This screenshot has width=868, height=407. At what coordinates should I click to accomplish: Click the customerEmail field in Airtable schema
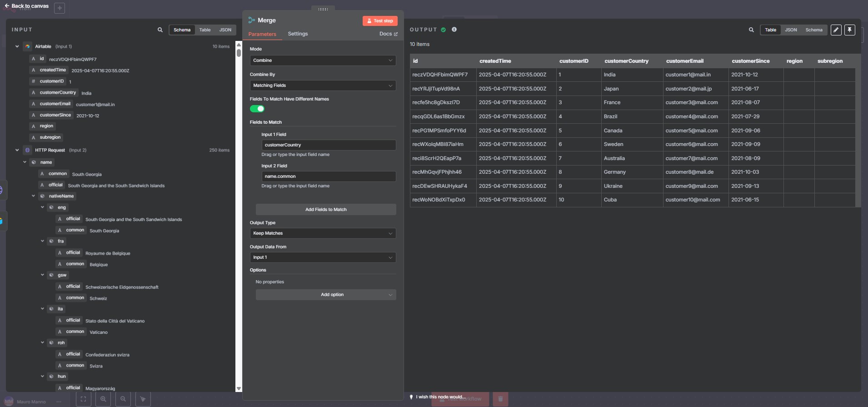(x=55, y=104)
